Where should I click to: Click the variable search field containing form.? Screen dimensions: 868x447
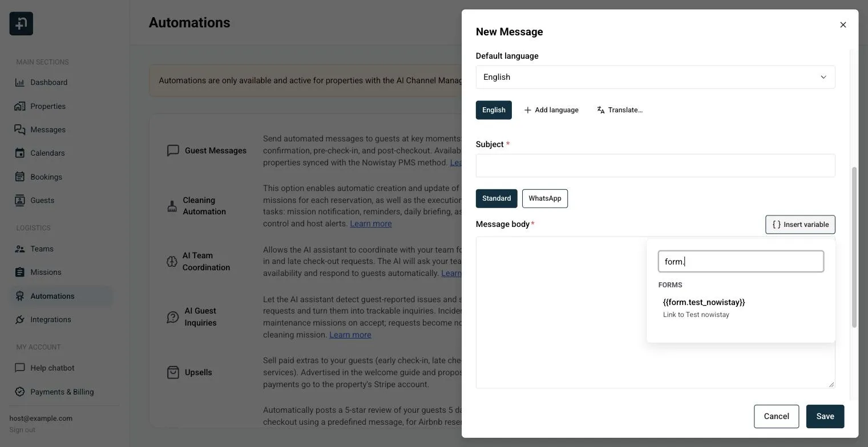coord(741,261)
